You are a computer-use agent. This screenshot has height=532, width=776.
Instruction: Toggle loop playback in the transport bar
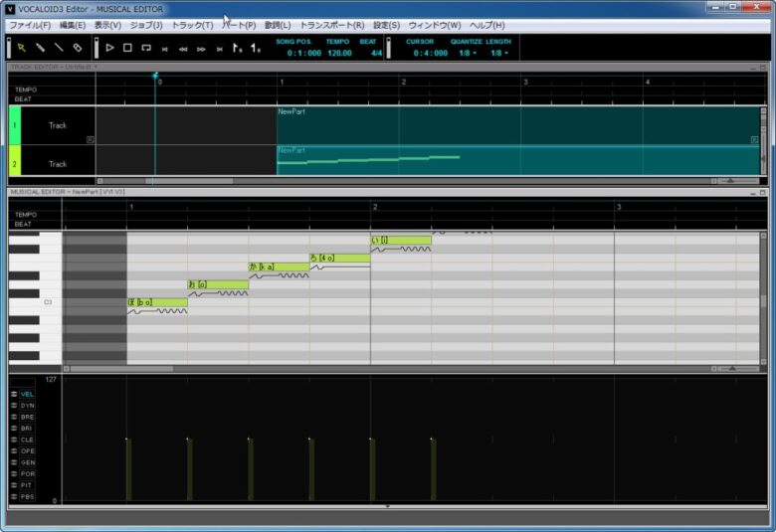coord(146,48)
